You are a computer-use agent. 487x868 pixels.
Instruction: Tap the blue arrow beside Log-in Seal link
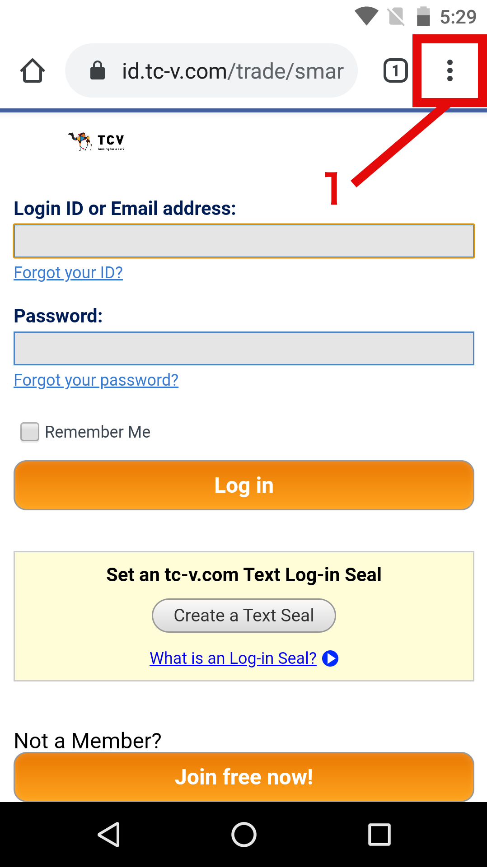[330, 658]
